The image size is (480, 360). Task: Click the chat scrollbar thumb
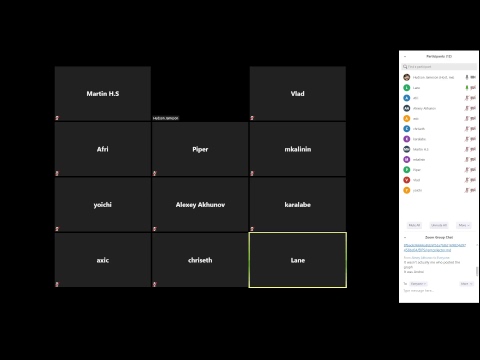477,271
